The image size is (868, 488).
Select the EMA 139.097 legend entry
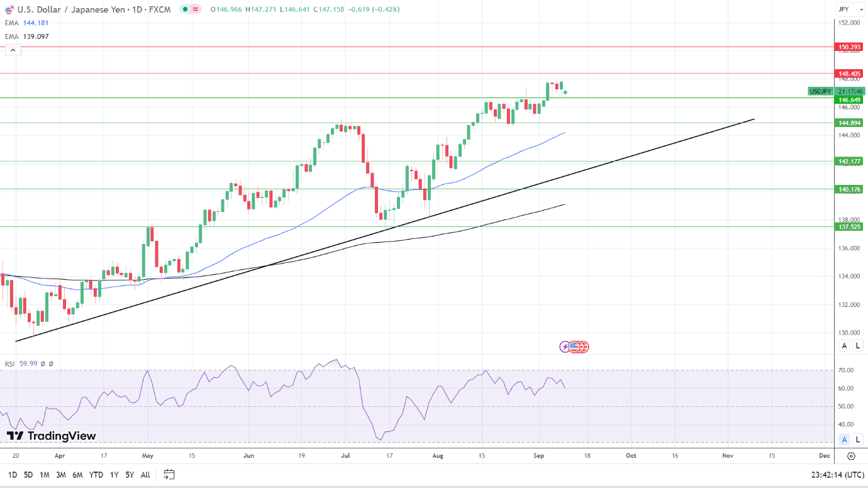click(27, 36)
